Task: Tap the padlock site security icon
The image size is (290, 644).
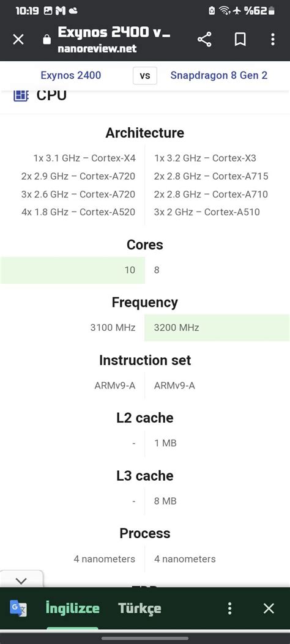Action: click(47, 39)
